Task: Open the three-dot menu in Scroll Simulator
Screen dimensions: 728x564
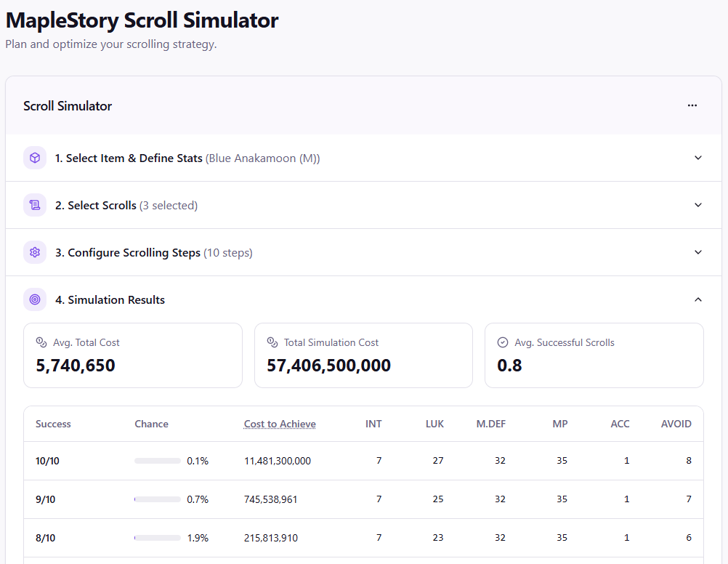Action: pos(692,105)
